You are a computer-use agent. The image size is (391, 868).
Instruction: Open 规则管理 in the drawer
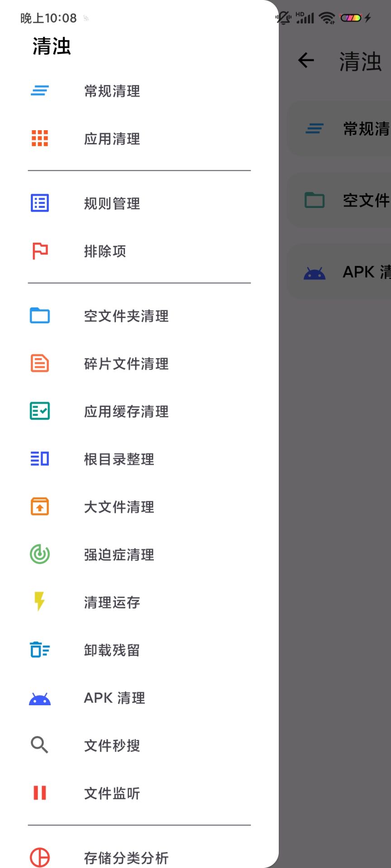tap(112, 203)
